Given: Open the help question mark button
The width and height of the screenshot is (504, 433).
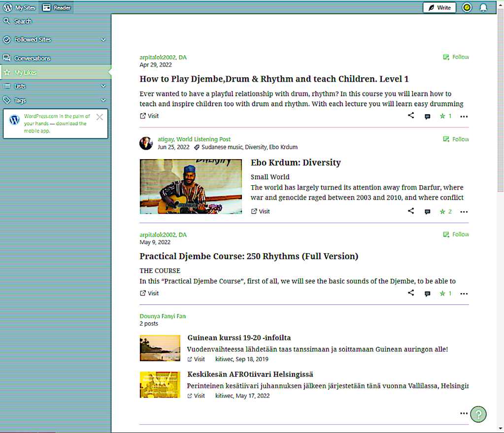Looking at the screenshot, I should pos(478,414).
